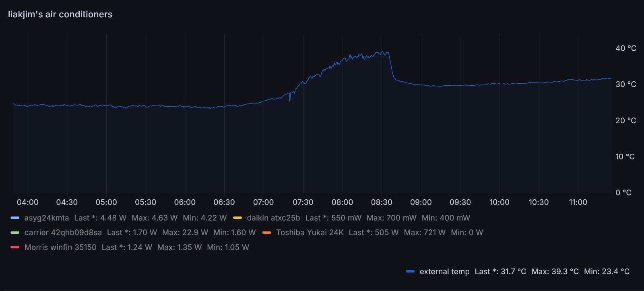The image size is (644, 291).
Task: Click the 08:00 time axis label
Action: [342, 202]
